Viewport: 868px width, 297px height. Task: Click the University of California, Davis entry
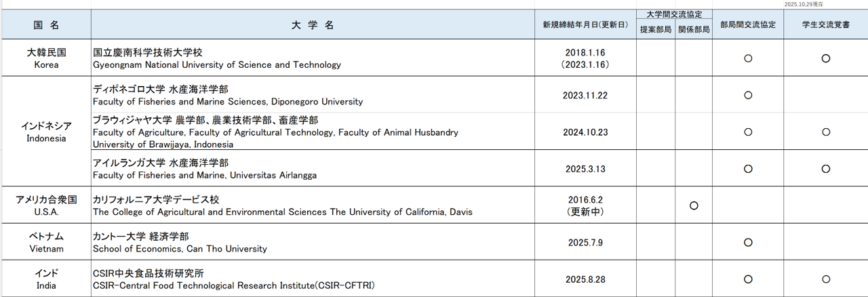coord(282,205)
